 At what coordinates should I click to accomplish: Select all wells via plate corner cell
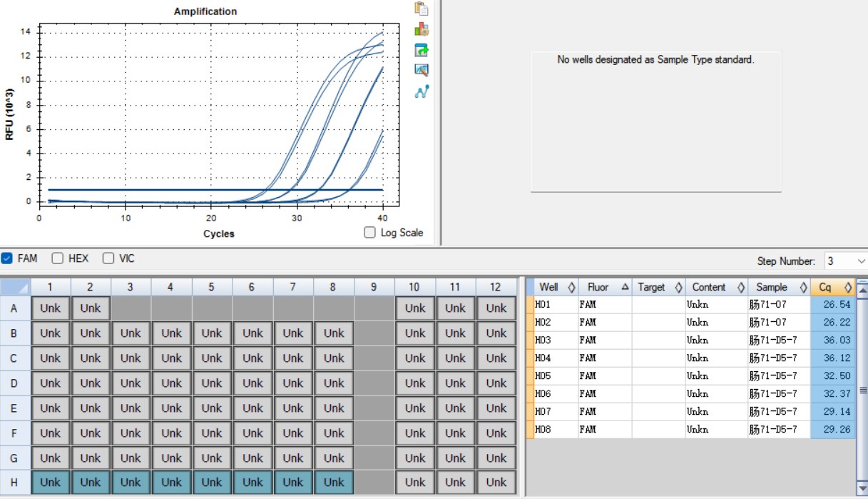click(15, 287)
